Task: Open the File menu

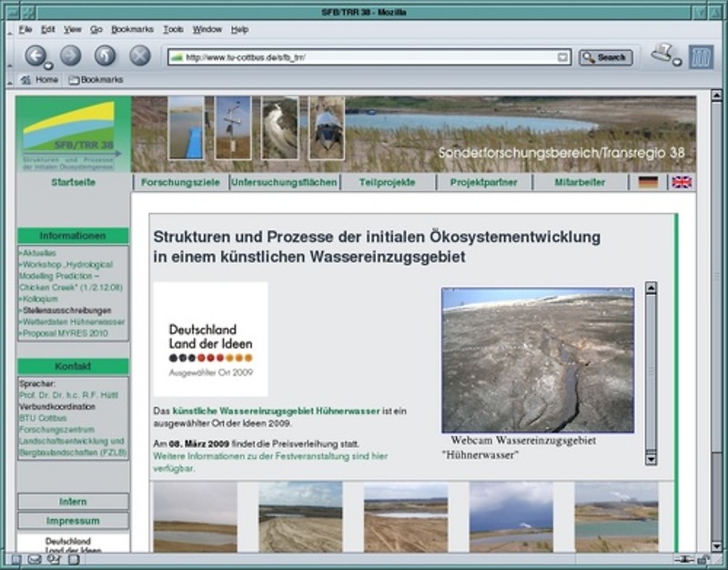Action: (x=25, y=30)
